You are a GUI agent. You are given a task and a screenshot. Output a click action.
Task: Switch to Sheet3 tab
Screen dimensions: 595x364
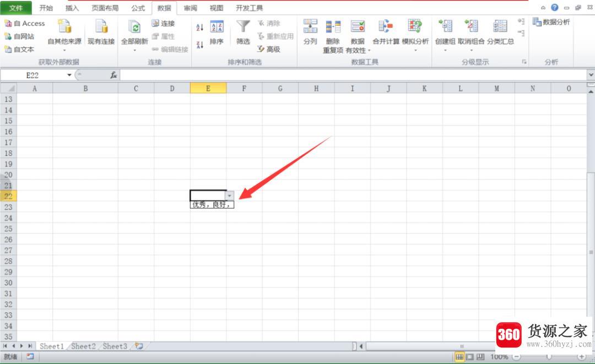click(x=115, y=346)
